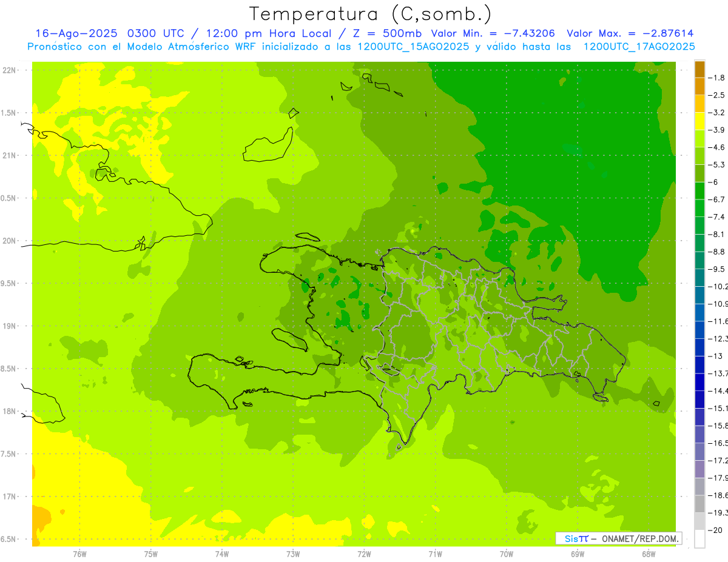Viewport: 728px width, 562px height.
Task: Click the "8.5N" latitude axis label
Action: 9,369
